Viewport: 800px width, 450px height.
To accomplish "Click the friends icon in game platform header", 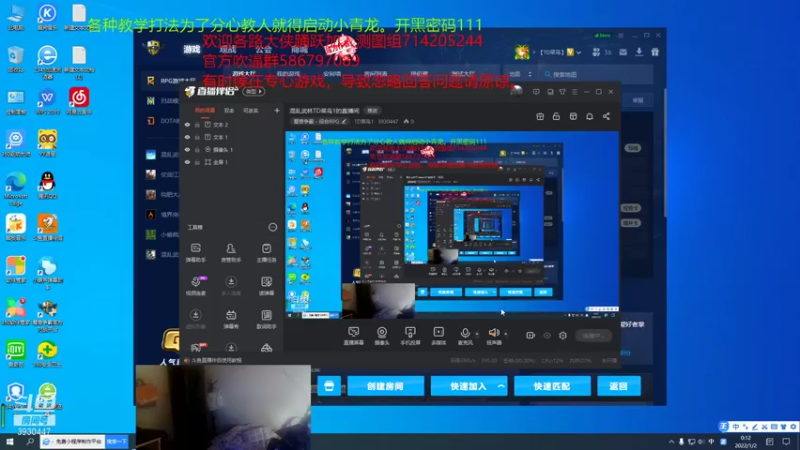I will click(x=596, y=52).
